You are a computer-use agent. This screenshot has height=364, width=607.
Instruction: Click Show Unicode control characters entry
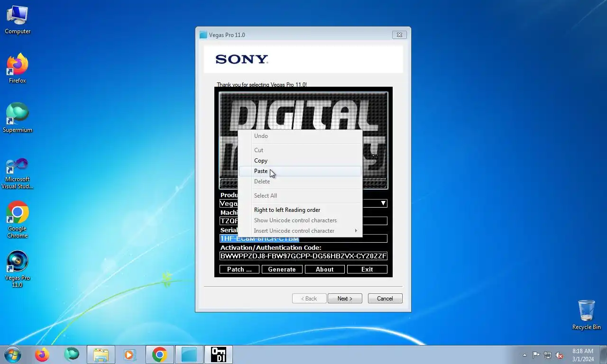tap(300, 220)
